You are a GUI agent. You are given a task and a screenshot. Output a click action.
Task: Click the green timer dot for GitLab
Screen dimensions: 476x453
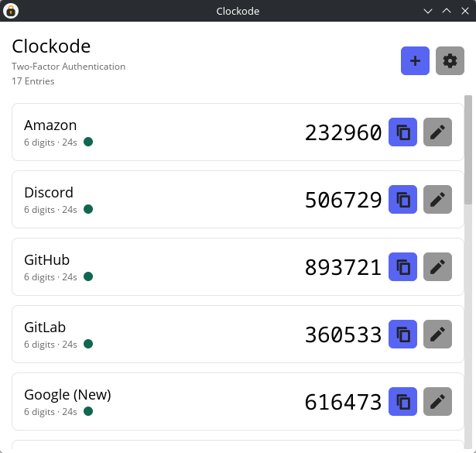pos(88,344)
